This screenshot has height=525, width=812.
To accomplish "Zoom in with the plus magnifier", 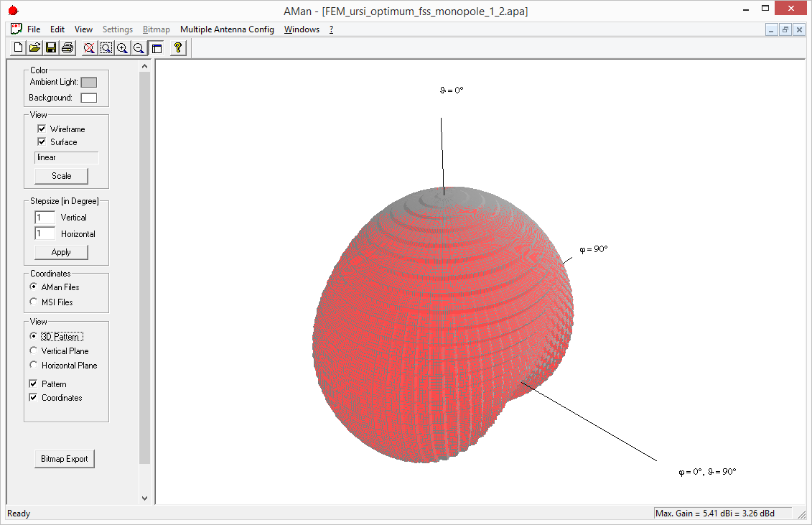I will pyautogui.click(x=122, y=48).
